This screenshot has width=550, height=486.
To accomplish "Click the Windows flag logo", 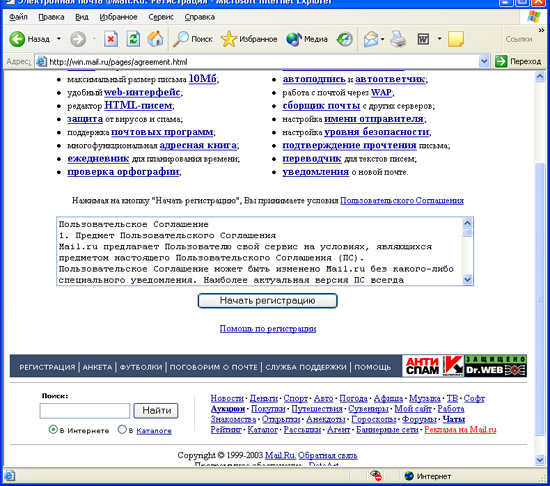I will 534,16.
